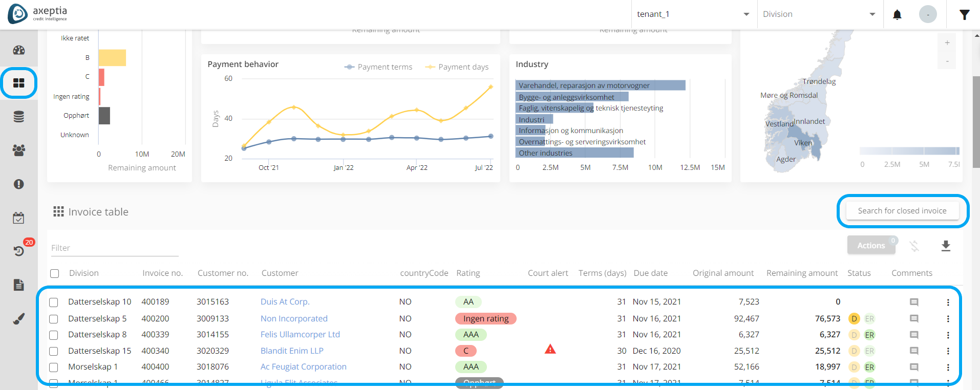Click the court alert warning triangle
This screenshot has height=390, width=980.
coord(550,349)
